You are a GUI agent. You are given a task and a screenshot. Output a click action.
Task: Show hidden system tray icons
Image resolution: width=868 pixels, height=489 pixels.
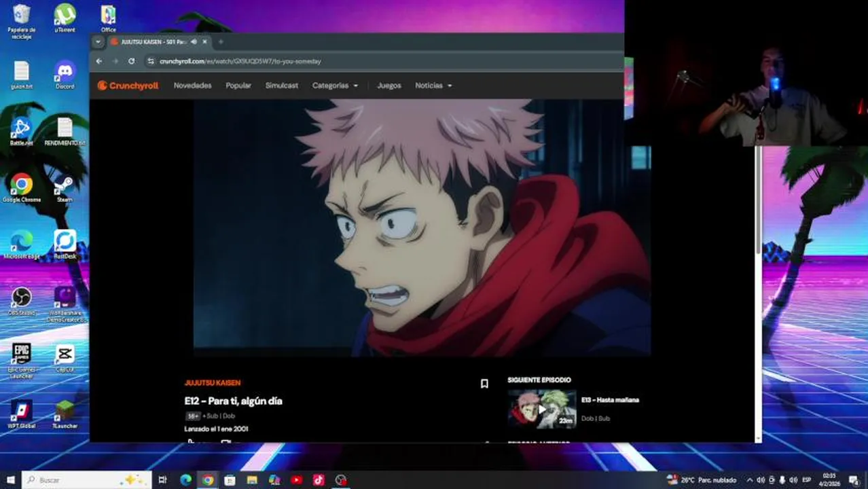tap(750, 480)
